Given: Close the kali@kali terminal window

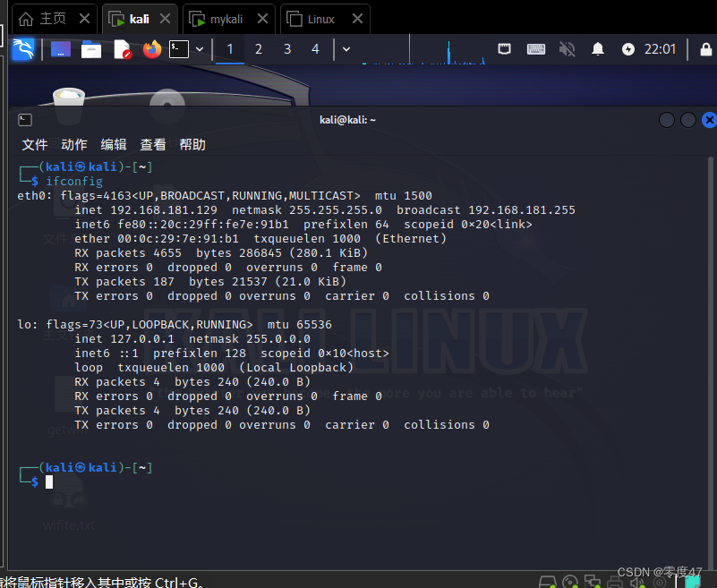Looking at the screenshot, I should point(709,120).
